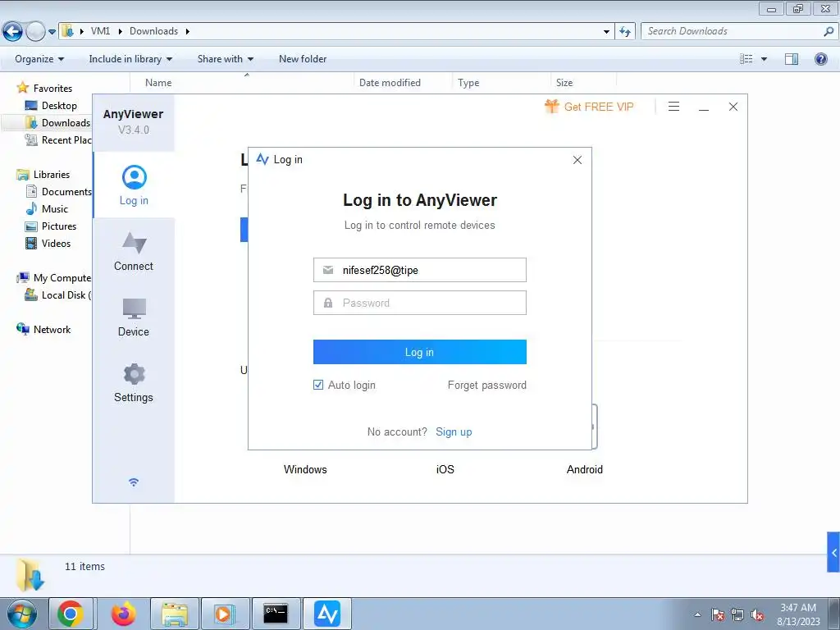The height and width of the screenshot is (630, 840).
Task: Sort by the Type column header
Action: 468,83
